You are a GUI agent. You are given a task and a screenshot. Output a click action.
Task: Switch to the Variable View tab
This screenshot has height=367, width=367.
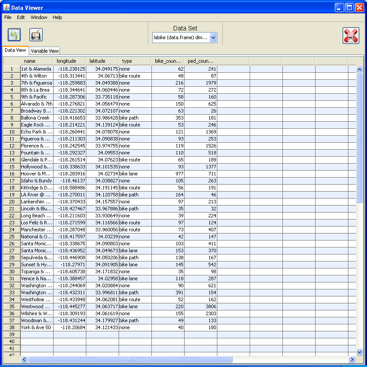(45, 51)
